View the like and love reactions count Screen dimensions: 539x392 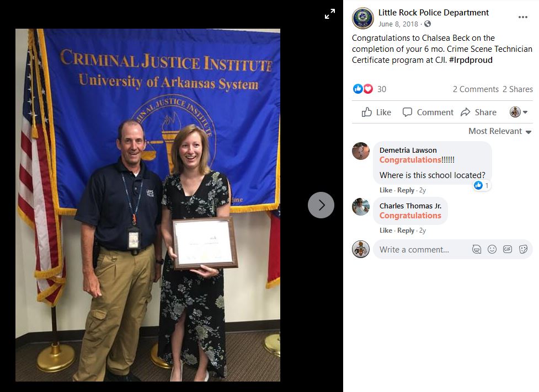370,89
